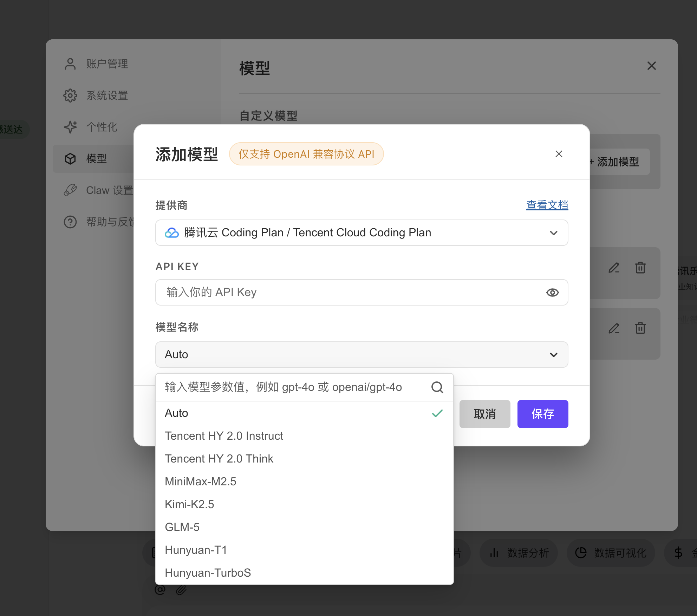This screenshot has width=697, height=616.
Task: Select the checked Auto option
Action: (x=177, y=413)
